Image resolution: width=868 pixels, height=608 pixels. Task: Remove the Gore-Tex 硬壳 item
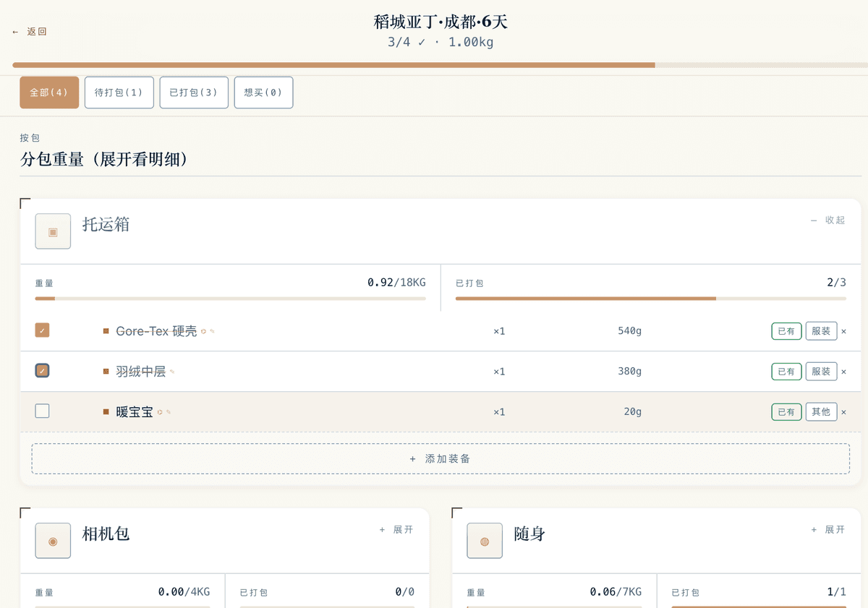click(844, 331)
